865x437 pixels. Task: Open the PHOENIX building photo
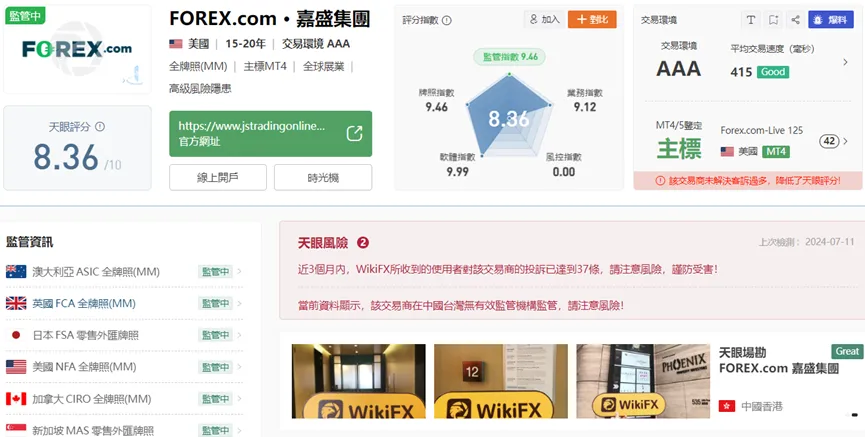(643, 381)
